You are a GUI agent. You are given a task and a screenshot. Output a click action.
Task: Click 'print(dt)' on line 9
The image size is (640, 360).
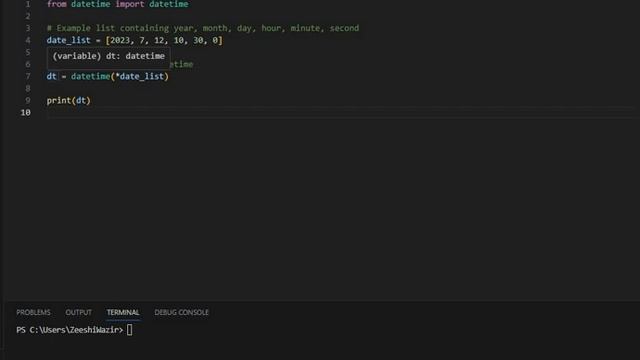point(69,100)
